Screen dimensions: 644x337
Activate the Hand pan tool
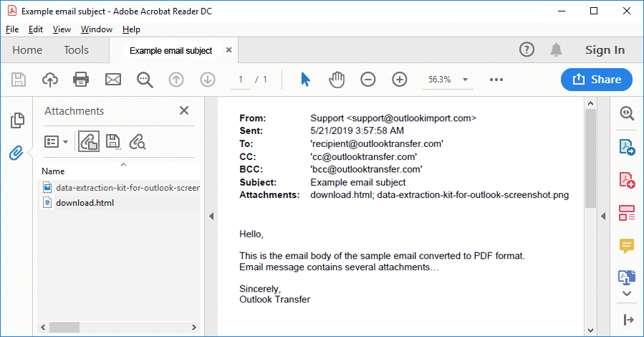click(x=337, y=80)
